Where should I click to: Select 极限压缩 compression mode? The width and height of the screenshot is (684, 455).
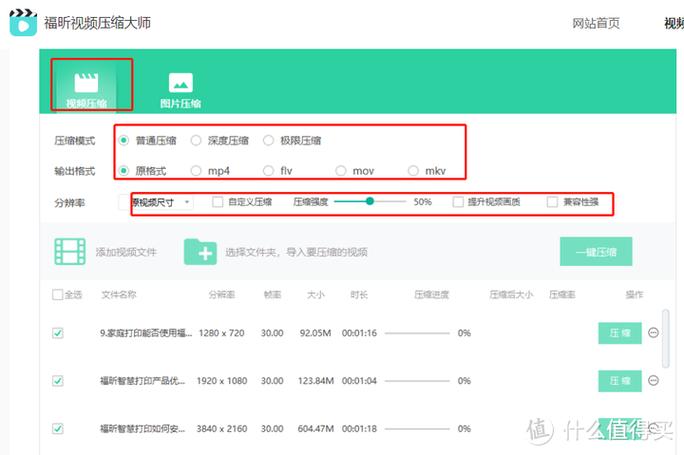click(269, 140)
